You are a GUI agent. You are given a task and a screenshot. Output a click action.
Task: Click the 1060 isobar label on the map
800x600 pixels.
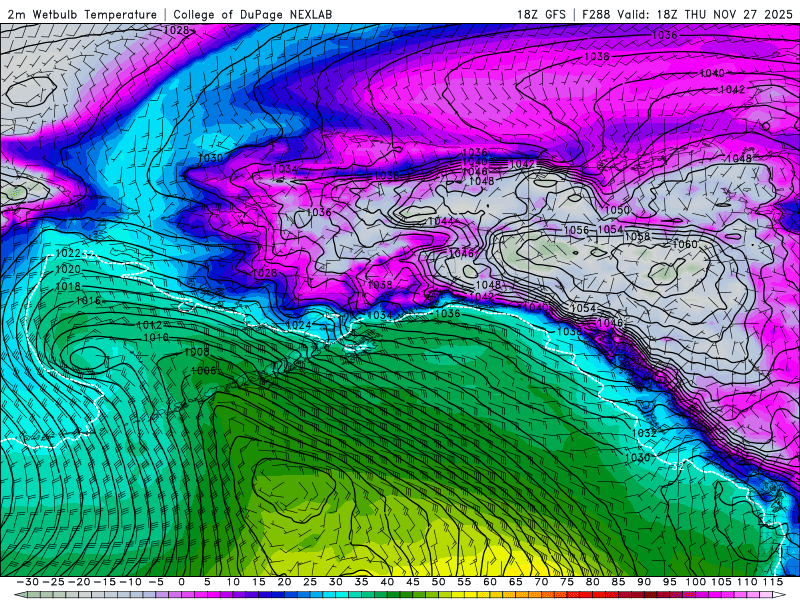coord(685,244)
